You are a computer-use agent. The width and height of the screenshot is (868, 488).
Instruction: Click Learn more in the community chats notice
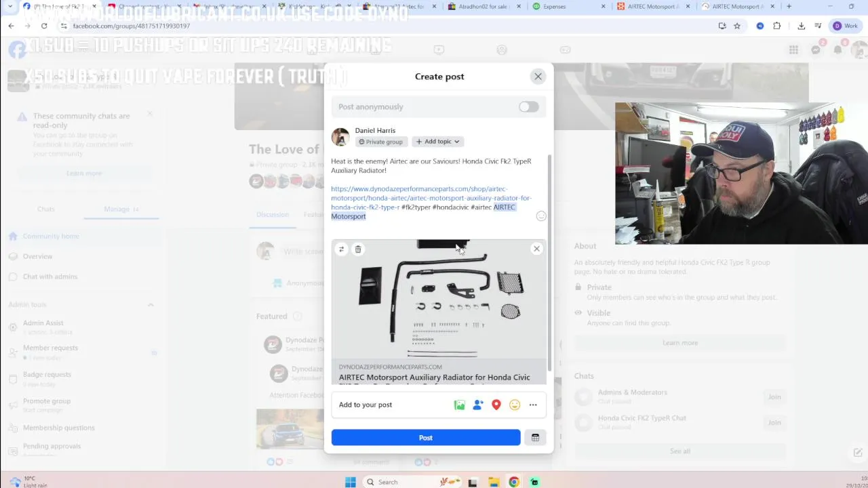[x=84, y=174]
